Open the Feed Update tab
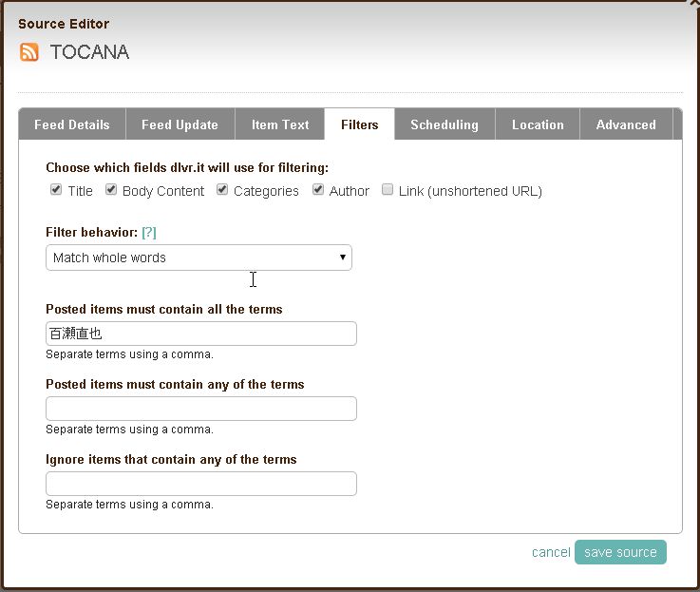 click(180, 124)
